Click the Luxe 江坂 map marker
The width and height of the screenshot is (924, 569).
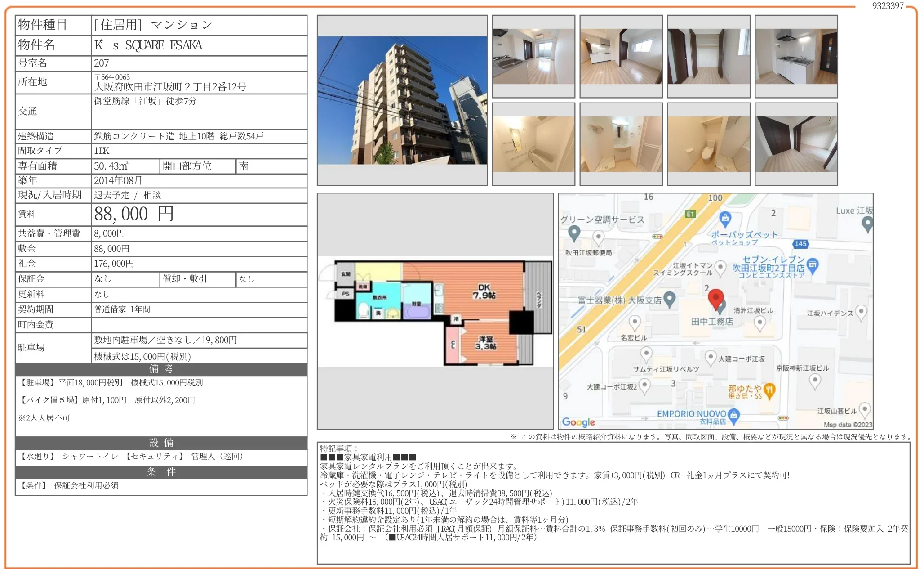(867, 224)
